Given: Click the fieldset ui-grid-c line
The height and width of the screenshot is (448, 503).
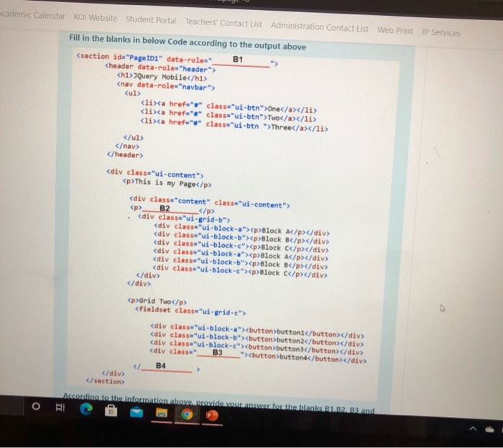Looking at the screenshot, I should (190, 311).
